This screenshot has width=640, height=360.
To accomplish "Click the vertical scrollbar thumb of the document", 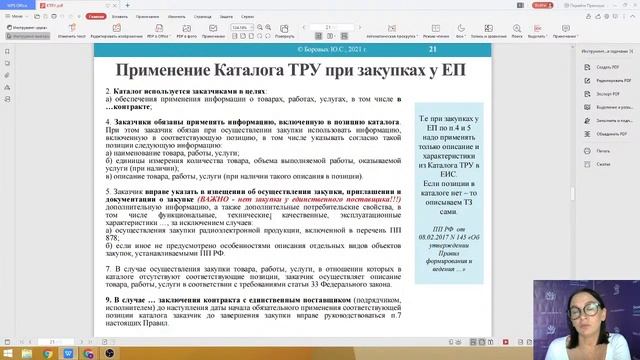I will point(572,194).
